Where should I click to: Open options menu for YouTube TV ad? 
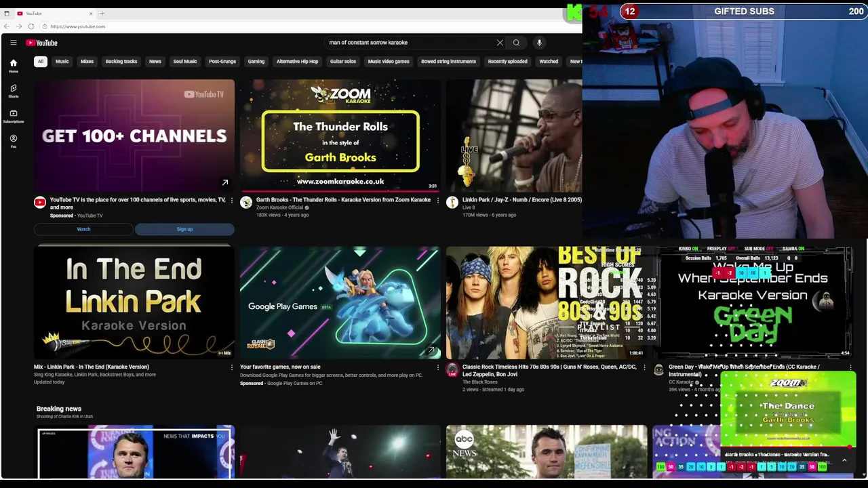point(231,201)
